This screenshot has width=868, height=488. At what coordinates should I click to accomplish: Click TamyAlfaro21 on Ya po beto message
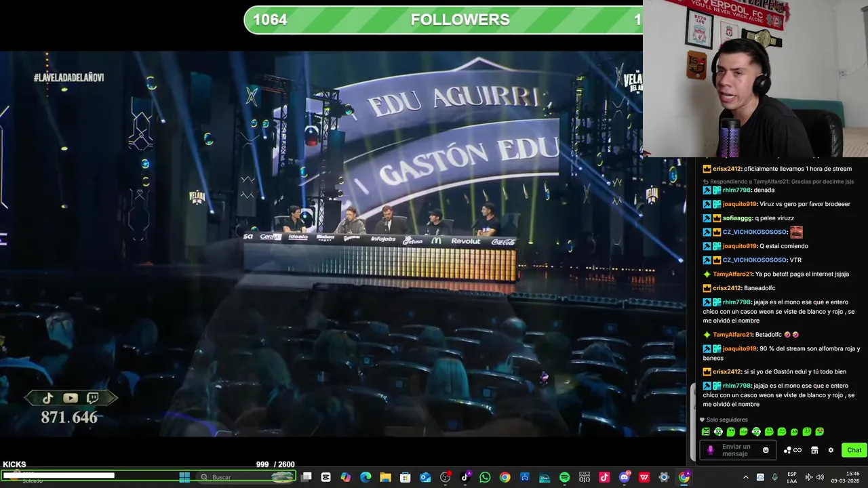pos(732,274)
